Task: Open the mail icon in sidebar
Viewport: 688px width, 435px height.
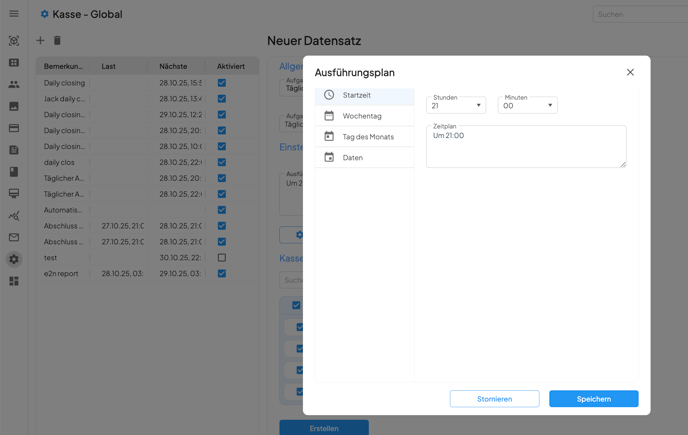Action: click(14, 238)
